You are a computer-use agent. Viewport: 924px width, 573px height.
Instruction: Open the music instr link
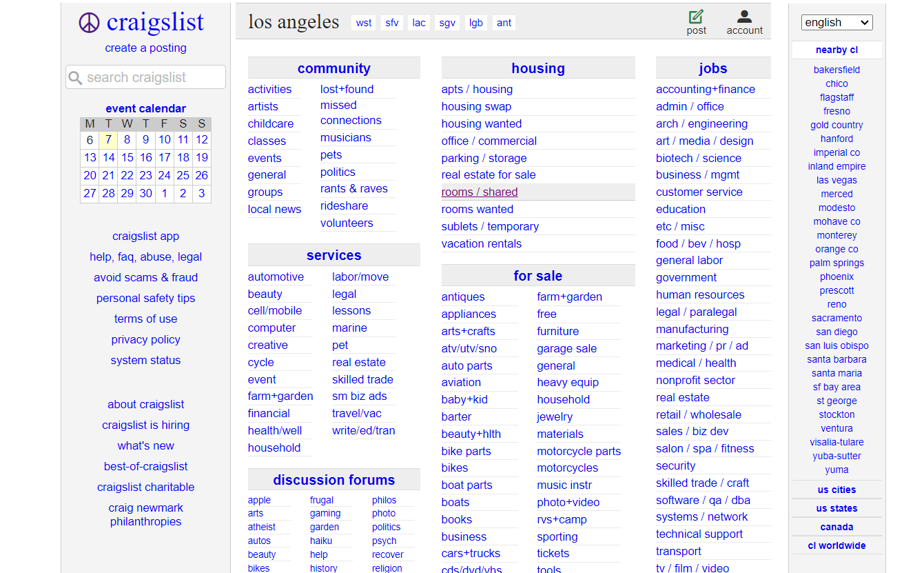[564, 485]
